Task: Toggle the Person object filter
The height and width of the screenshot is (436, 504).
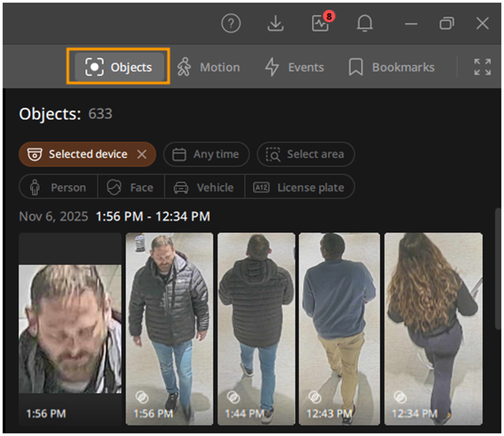Action: [58, 187]
